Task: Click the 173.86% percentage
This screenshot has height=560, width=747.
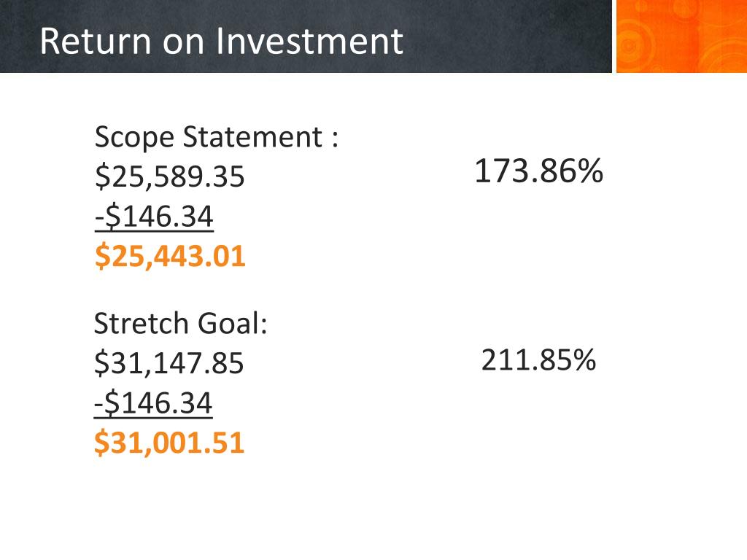Action: pos(539,171)
